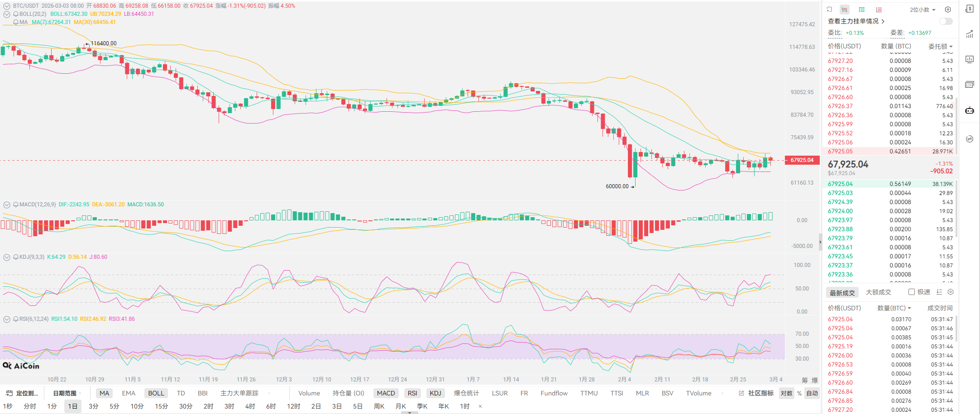Image resolution: width=980 pixels, height=414 pixels.
Task: Open 社区指标 community indicators
Action: (x=756, y=393)
